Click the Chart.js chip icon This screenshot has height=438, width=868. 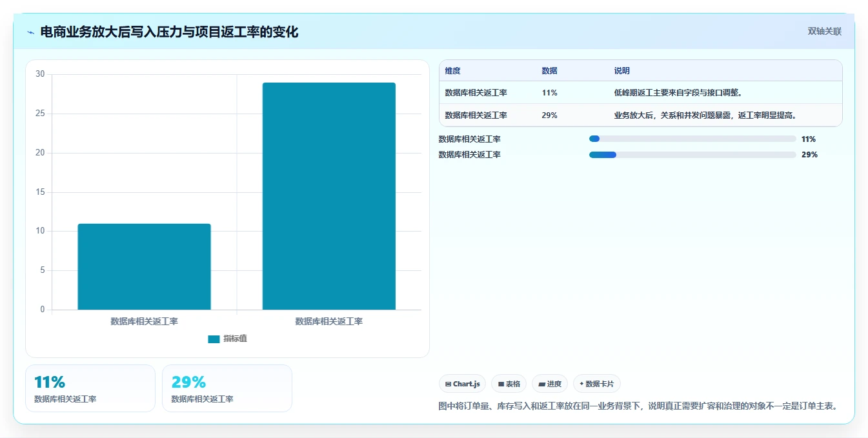tap(448, 384)
